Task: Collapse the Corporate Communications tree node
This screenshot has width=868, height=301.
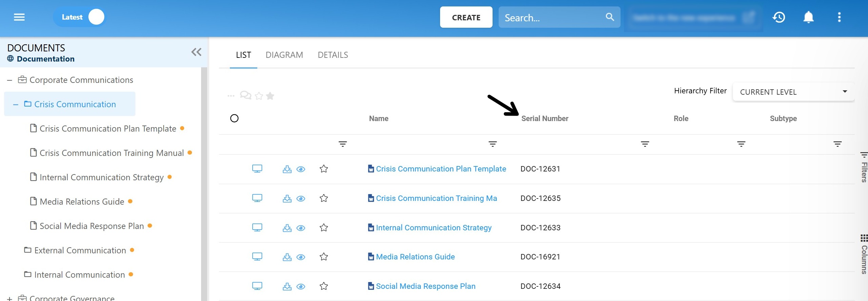Action: pyautogui.click(x=10, y=80)
